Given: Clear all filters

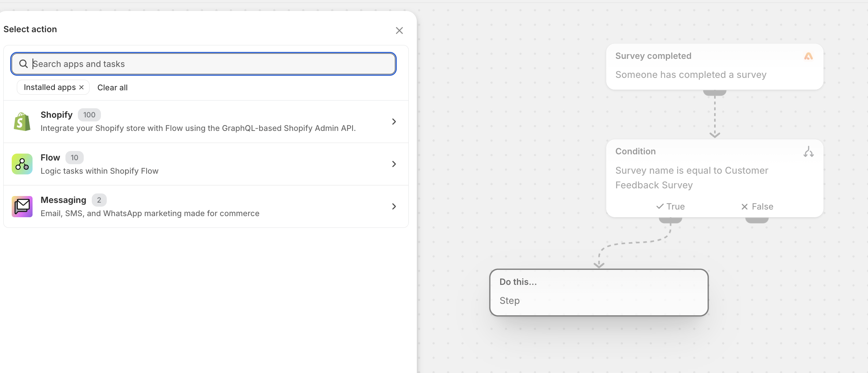Looking at the screenshot, I should tap(112, 87).
